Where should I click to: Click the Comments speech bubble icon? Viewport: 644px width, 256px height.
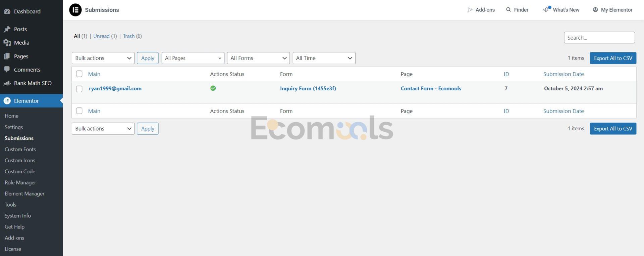pos(7,70)
